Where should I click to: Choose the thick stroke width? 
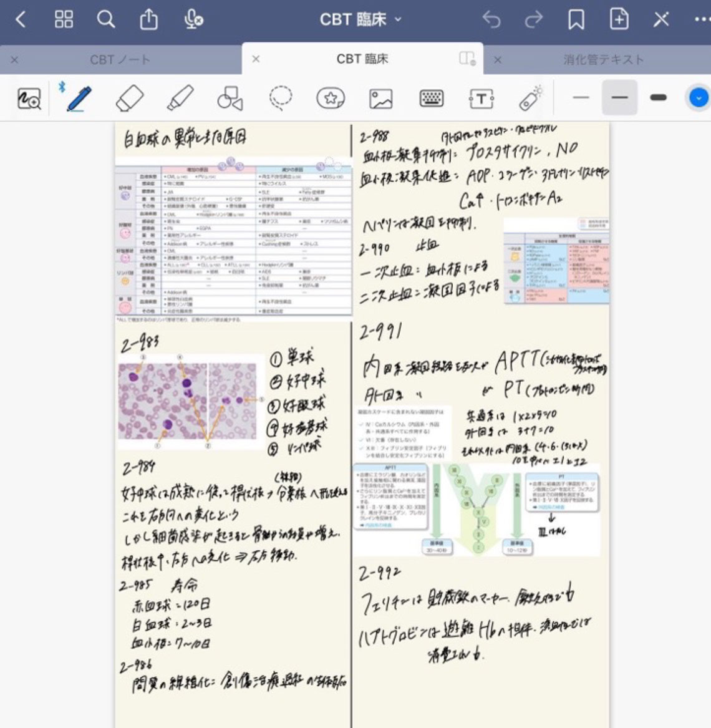(x=658, y=97)
